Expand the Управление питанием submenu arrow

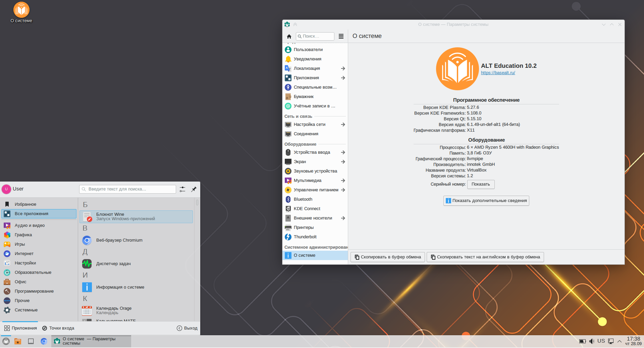(x=343, y=190)
